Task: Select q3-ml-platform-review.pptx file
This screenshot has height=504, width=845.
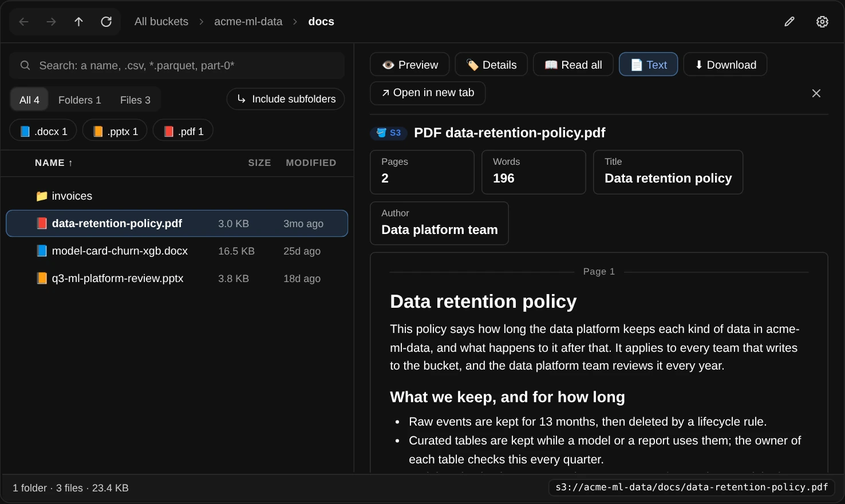Action: (177, 279)
